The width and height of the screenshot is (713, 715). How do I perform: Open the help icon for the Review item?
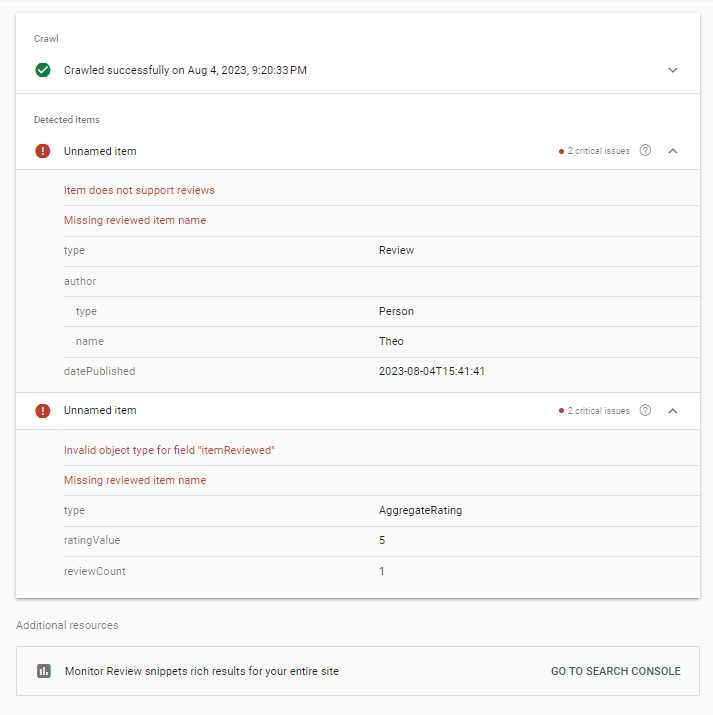645,151
